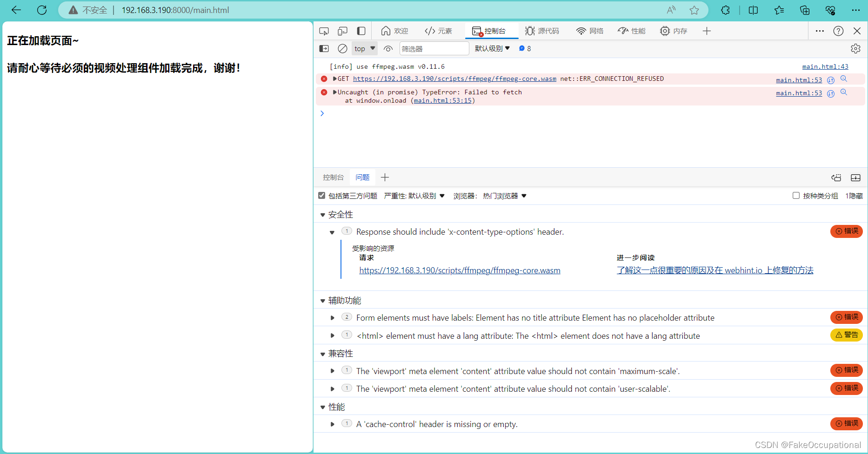Create a live expression with the eye icon
Screen dimensions: 868x454
point(388,48)
